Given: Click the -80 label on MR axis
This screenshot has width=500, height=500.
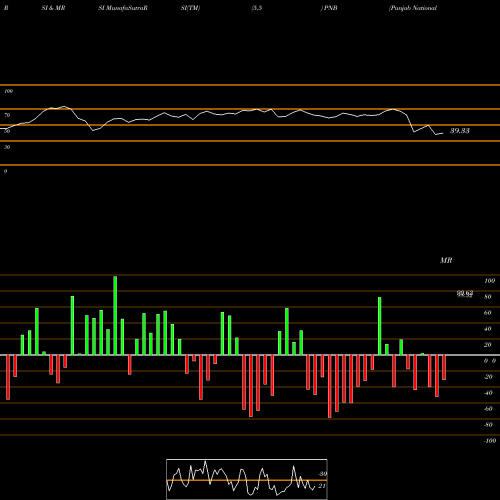Looking at the screenshot, I should 488,425.
